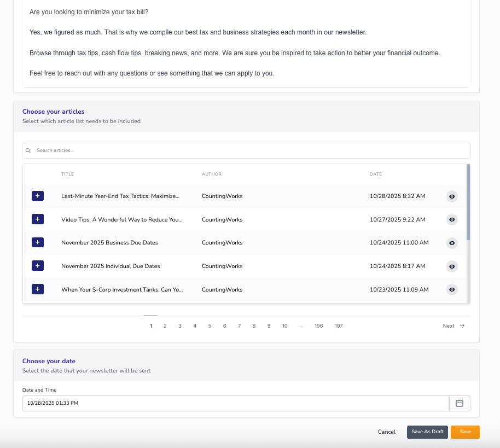This screenshot has height=448, width=500.
Task: Click Cancel to discard the newsletter
Action: pos(386,432)
